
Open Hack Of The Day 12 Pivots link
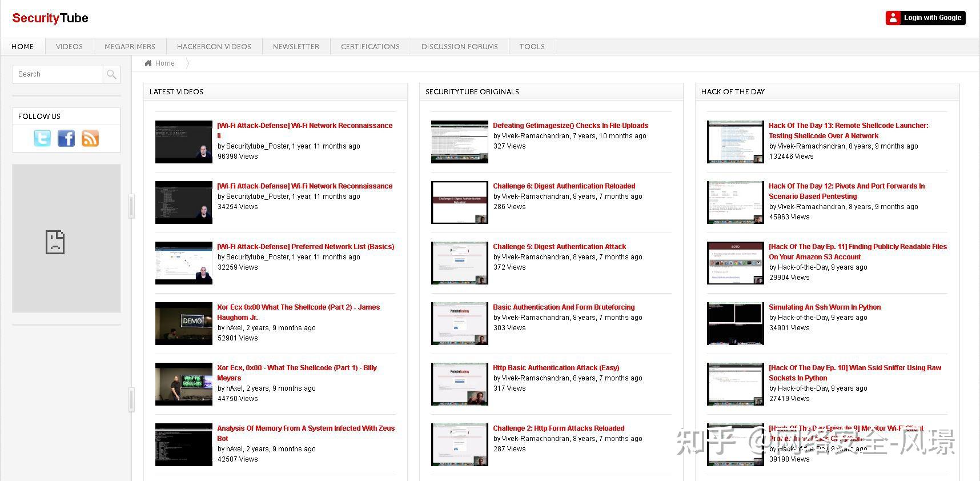point(847,191)
